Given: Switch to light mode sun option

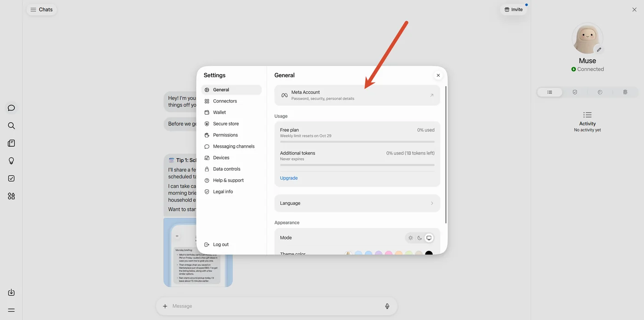Looking at the screenshot, I should point(410,238).
